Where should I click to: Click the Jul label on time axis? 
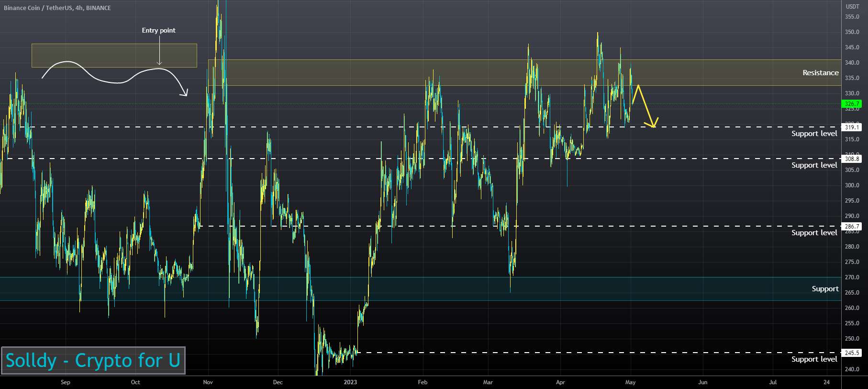[x=773, y=382]
